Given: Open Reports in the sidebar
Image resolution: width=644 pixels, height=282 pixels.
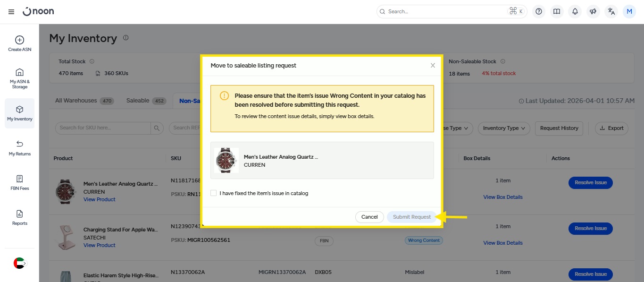Looking at the screenshot, I should [19, 217].
